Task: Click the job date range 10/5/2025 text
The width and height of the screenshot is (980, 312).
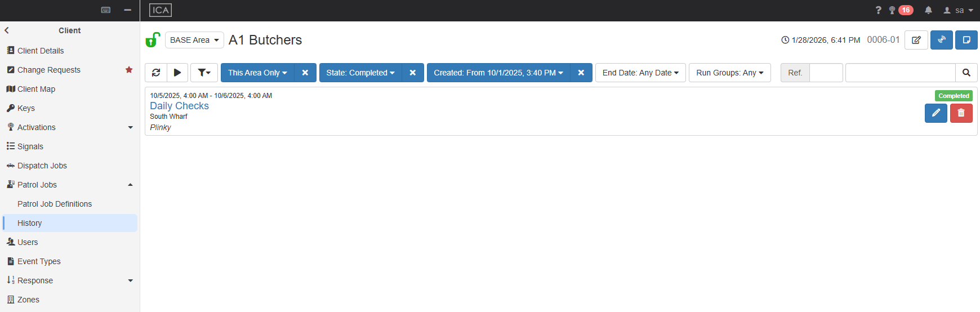Action: point(211,96)
